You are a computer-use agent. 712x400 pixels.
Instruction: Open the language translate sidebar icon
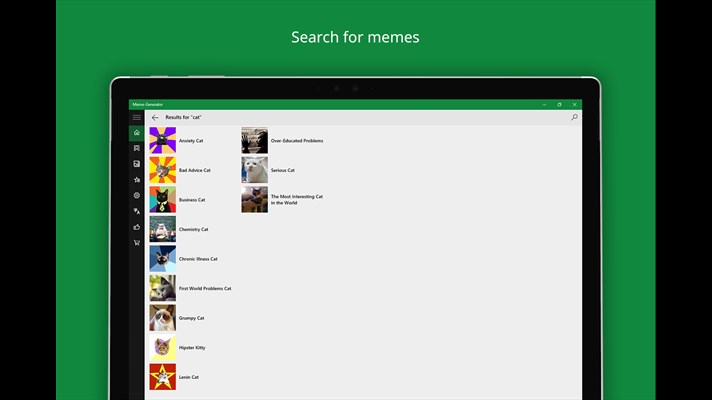[136, 211]
